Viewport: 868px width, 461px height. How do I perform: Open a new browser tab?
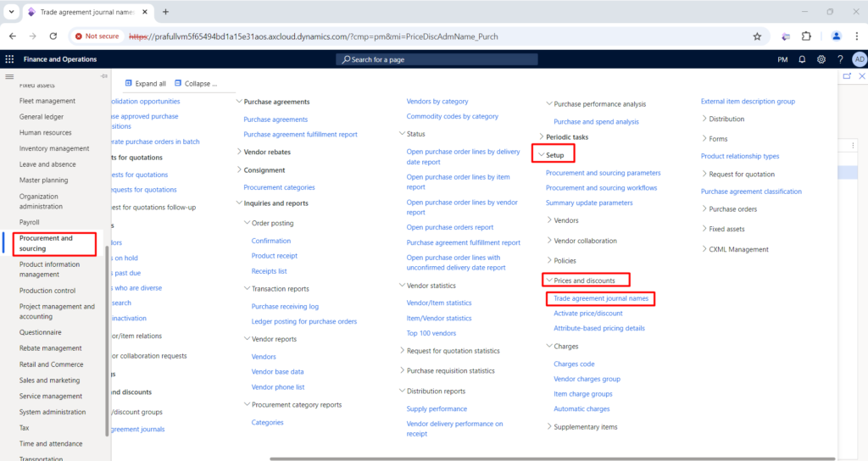(x=165, y=12)
